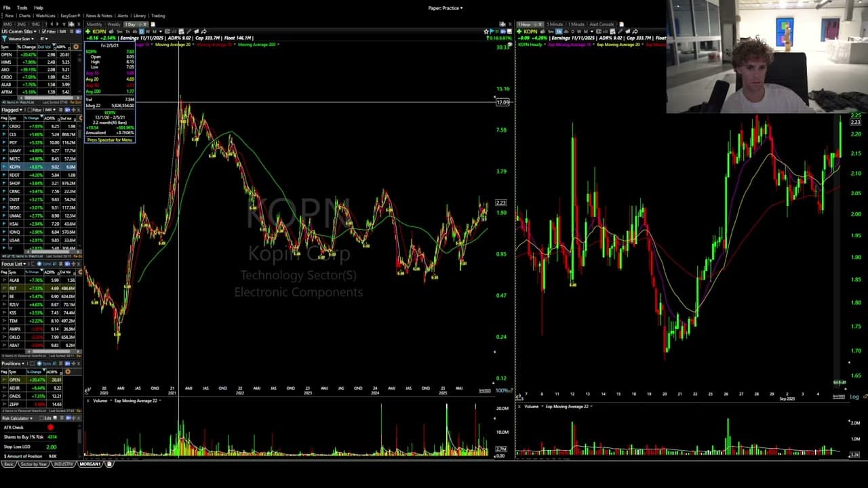Click the cloud icon beside hourly KOPN symbol

pyautogui.click(x=542, y=31)
